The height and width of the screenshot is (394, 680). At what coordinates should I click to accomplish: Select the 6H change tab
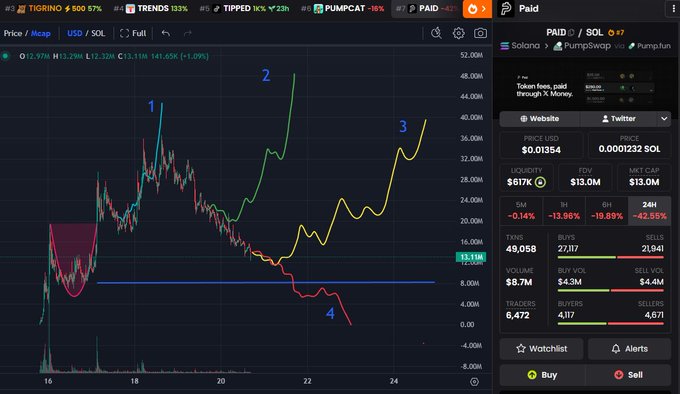coord(607,210)
